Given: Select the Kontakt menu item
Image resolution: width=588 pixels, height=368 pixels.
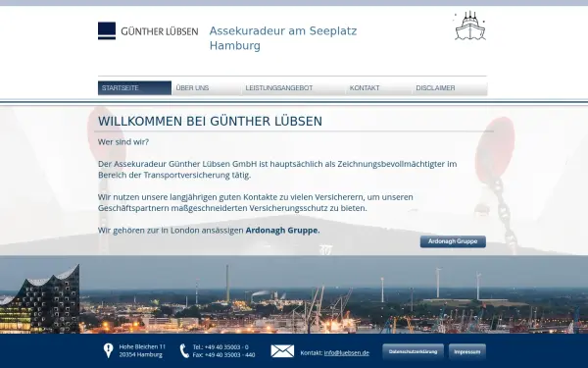Looking at the screenshot, I should [x=378, y=88].
